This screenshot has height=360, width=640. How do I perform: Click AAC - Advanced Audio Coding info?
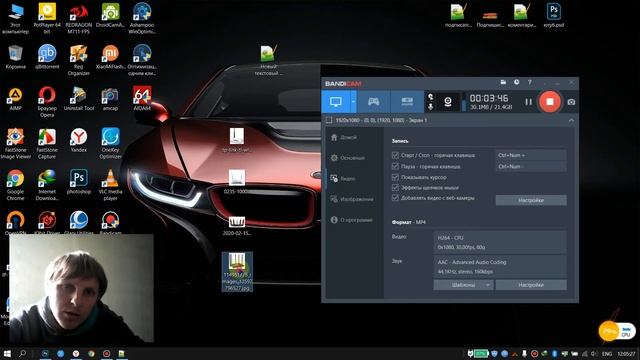click(500, 267)
